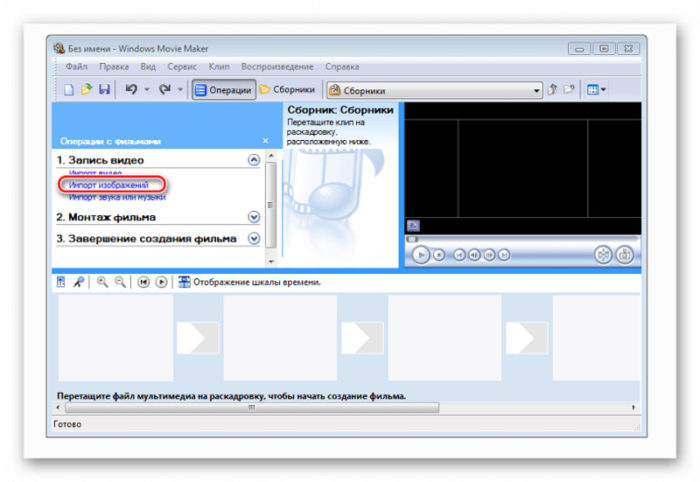The width and height of the screenshot is (700, 482).
Task: Toggle the Сборники collections pane button
Action: [287, 90]
